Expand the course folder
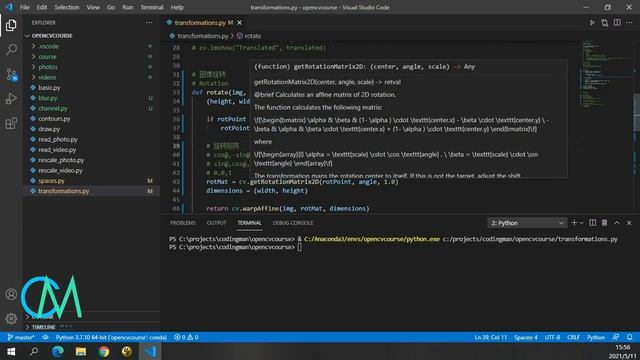This screenshot has width=640, height=360. [91, 57]
